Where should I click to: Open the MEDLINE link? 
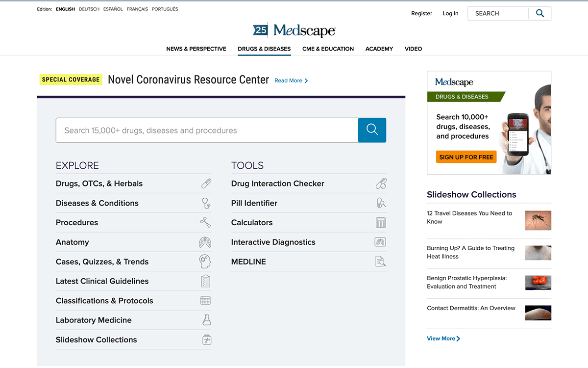[248, 262]
